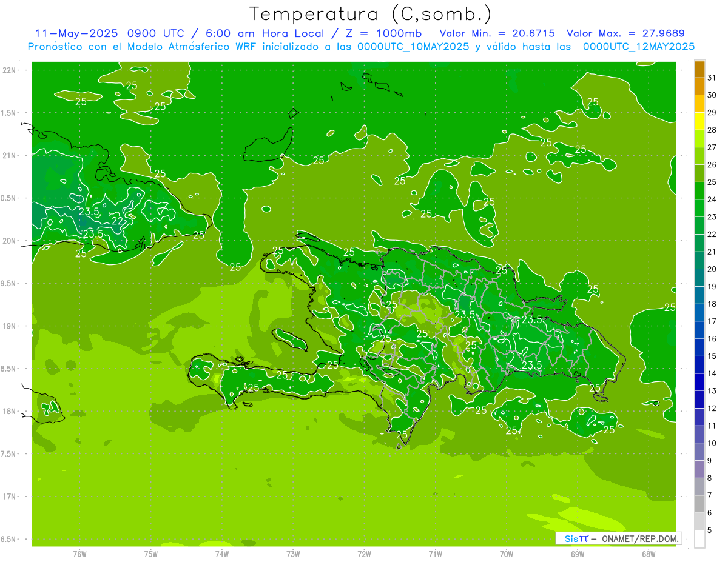Image resolution: width=728 pixels, height=562 pixels.
Task: Click the 76W longitude axis label
Action: pos(79,554)
